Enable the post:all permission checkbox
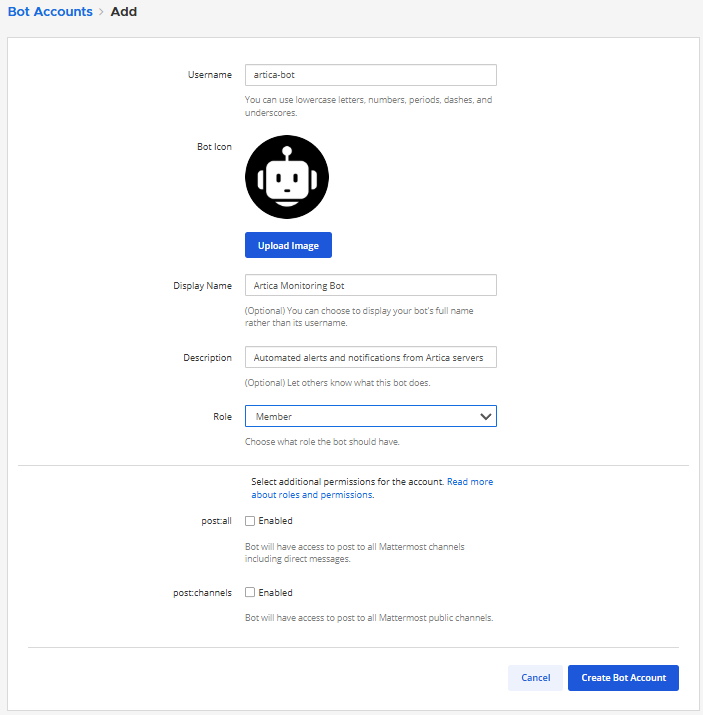The width and height of the screenshot is (703, 715). [x=250, y=521]
